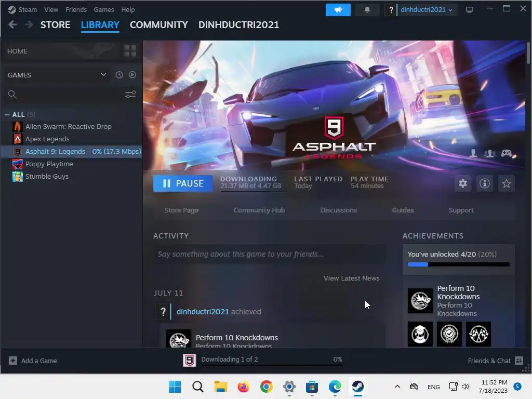Click the download progress bar at bottom
The image size is (532, 399).
click(272, 365)
